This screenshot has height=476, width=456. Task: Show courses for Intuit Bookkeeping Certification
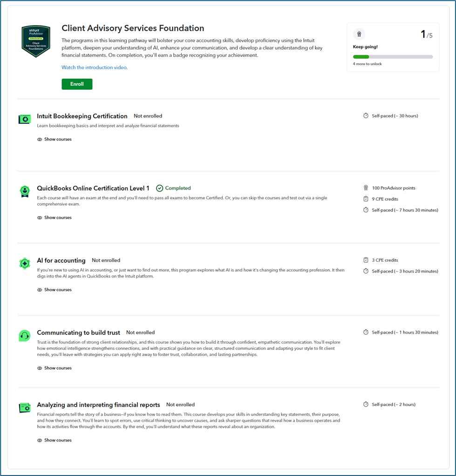[x=54, y=139]
